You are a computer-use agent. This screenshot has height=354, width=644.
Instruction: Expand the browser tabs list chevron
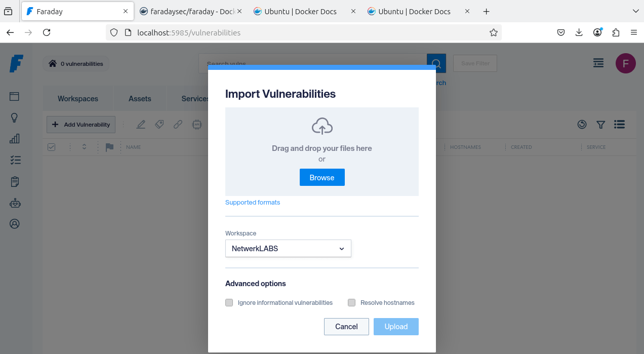[x=635, y=11]
